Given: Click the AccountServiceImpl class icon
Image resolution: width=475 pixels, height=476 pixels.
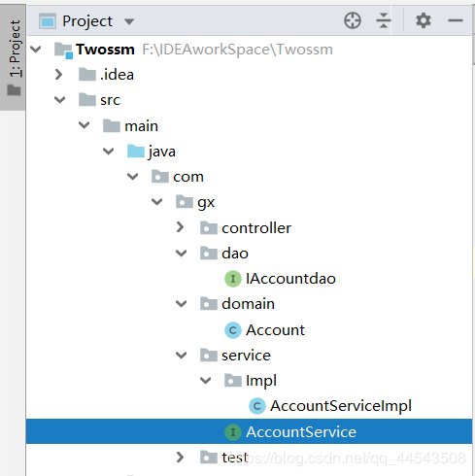Looking at the screenshot, I should click(x=257, y=406).
